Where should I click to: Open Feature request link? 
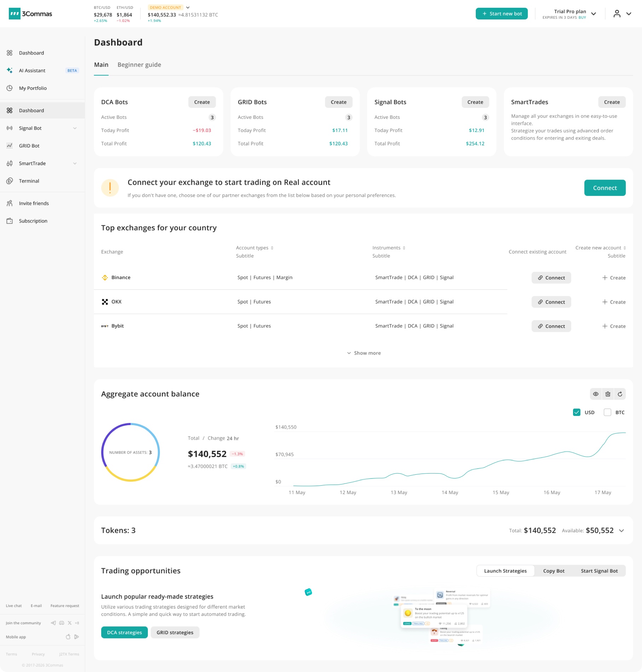click(65, 606)
